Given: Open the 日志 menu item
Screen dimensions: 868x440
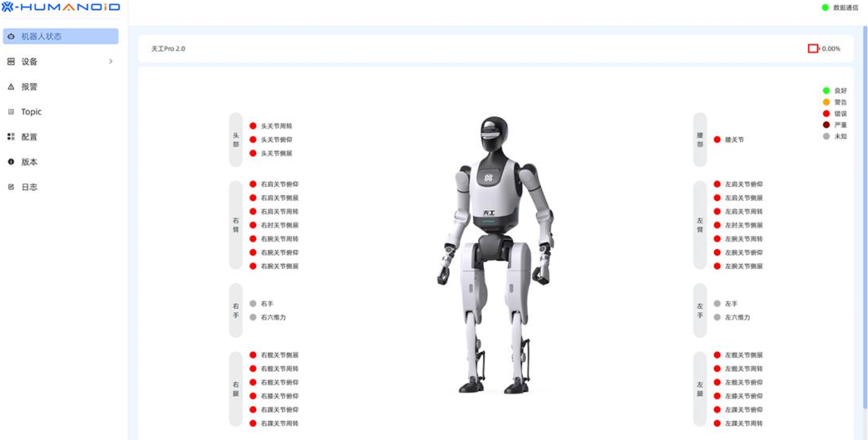Looking at the screenshot, I should click(30, 187).
